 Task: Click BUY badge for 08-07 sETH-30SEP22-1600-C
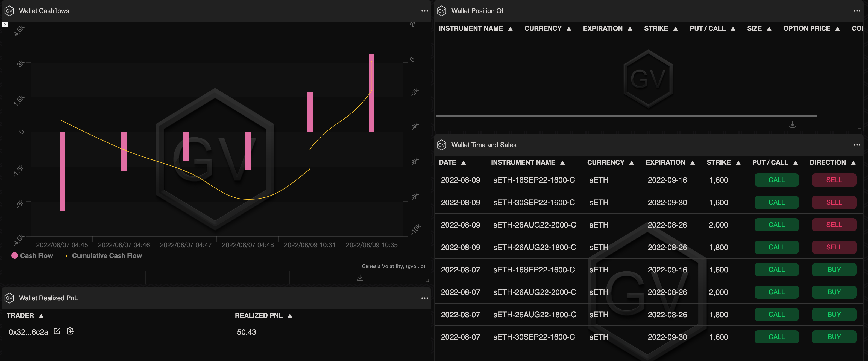pyautogui.click(x=834, y=337)
